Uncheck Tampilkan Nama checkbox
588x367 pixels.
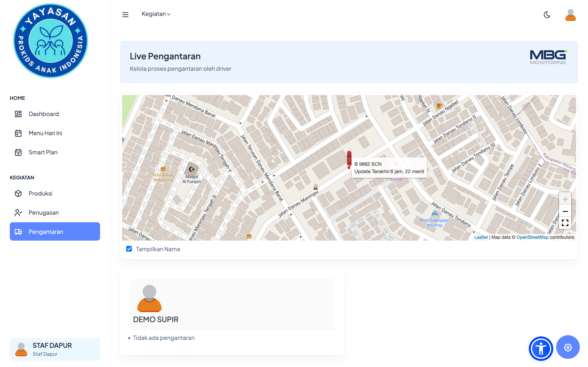tap(129, 249)
